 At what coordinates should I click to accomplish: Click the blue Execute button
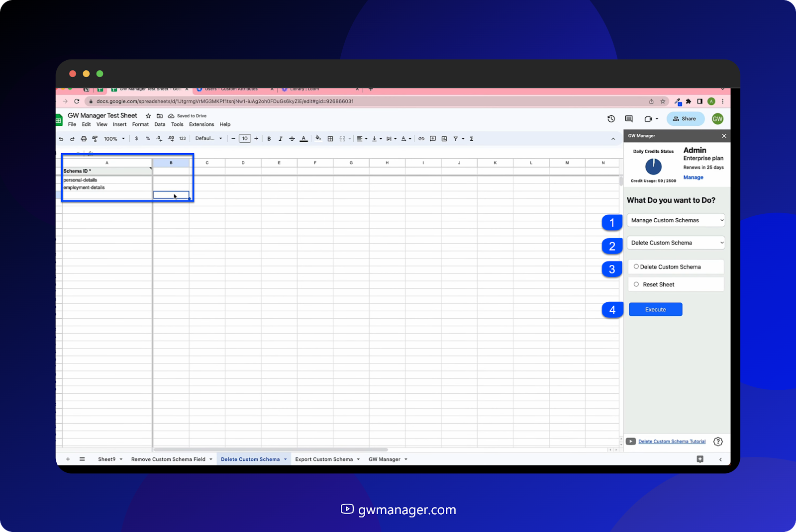(x=656, y=309)
